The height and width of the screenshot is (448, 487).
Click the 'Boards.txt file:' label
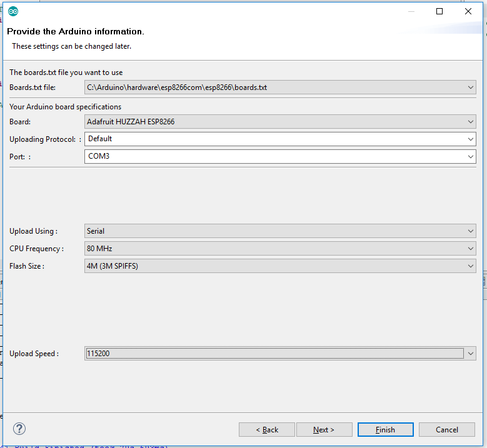coord(33,87)
